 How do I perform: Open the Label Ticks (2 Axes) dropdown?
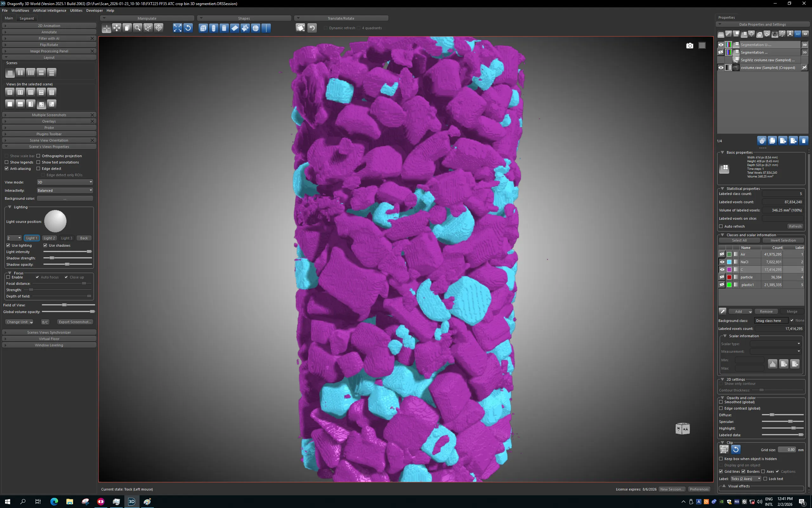(746, 479)
